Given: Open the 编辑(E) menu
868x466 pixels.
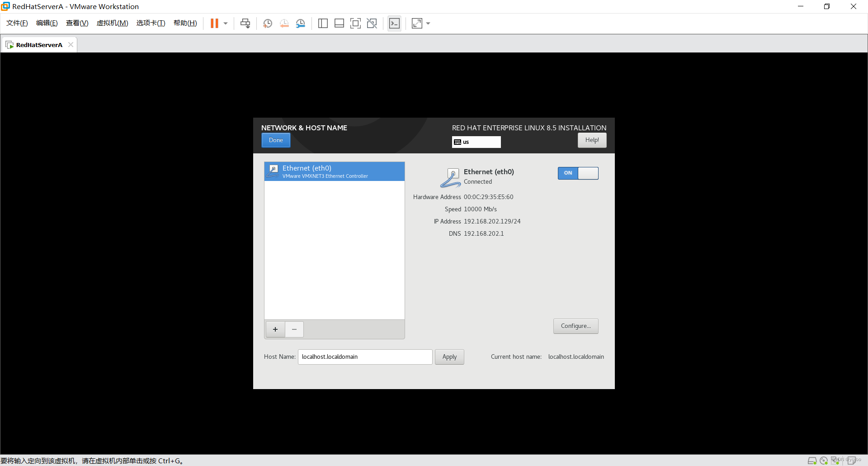Looking at the screenshot, I should pos(47,23).
